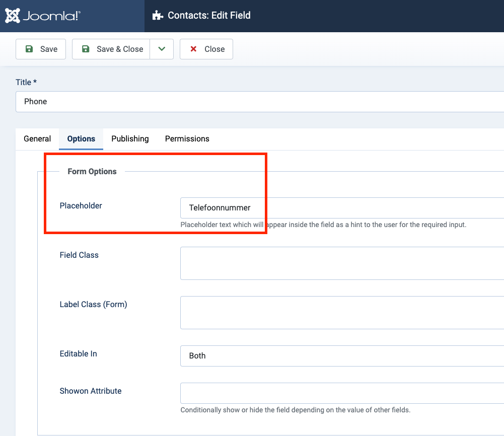Open the Publishing tab
This screenshot has width=504, height=436.
click(130, 139)
